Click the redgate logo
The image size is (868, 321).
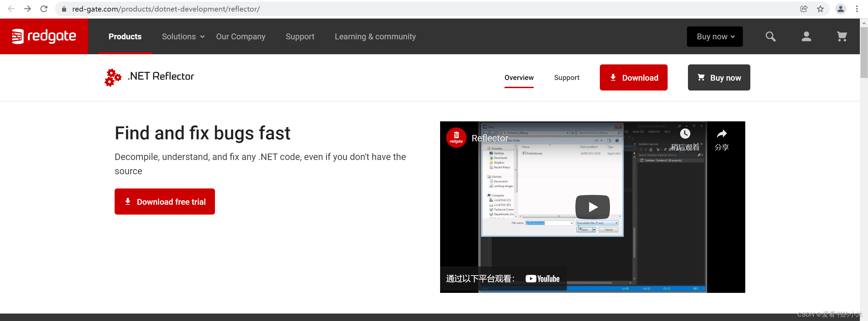click(44, 36)
